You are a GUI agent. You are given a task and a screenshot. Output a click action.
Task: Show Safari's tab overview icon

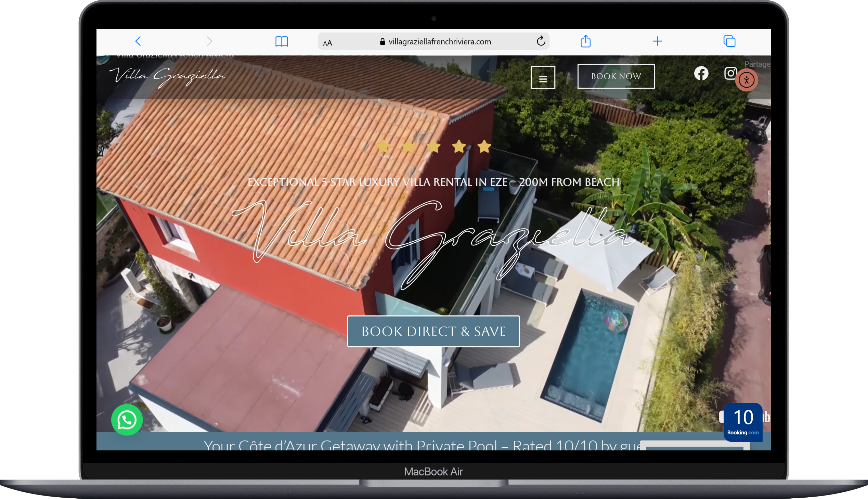tap(730, 41)
